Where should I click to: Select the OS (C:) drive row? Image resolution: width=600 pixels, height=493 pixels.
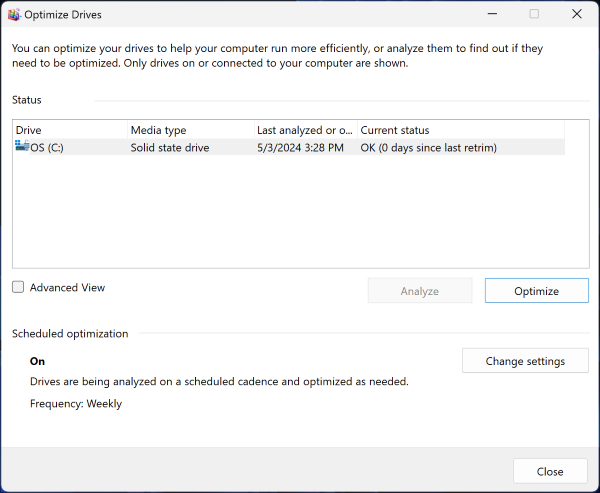[x=47, y=148]
